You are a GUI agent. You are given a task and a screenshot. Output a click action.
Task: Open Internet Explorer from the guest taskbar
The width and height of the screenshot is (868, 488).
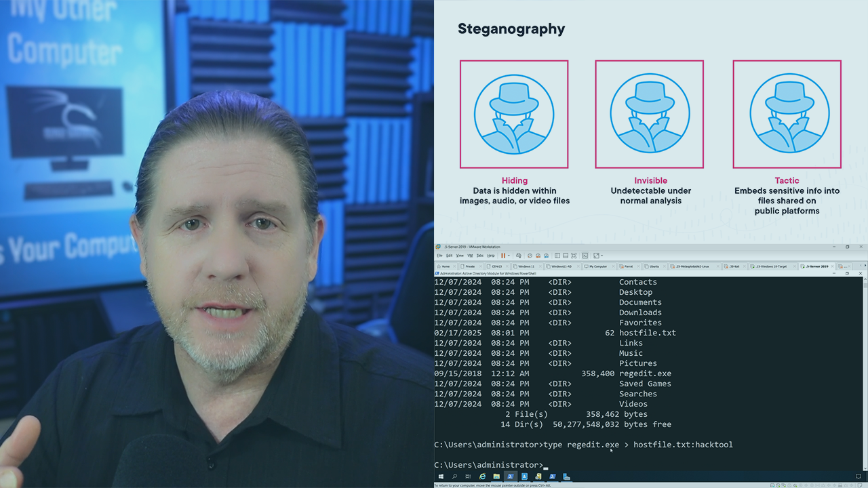483,476
